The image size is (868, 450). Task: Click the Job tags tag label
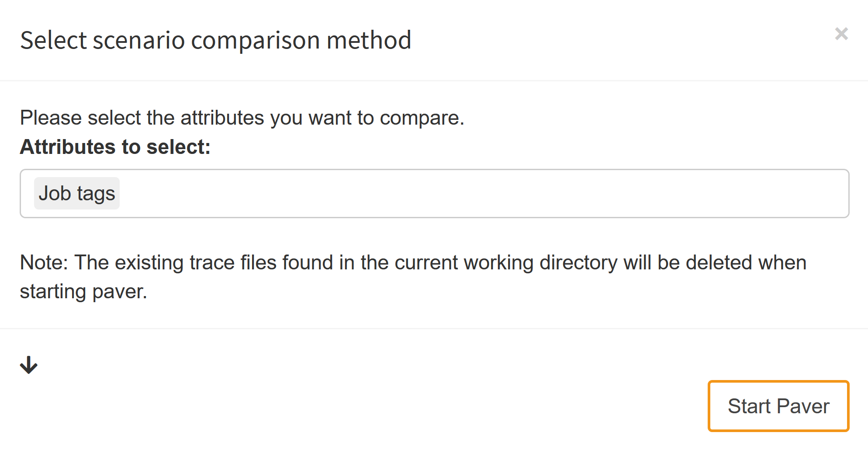pos(77,193)
